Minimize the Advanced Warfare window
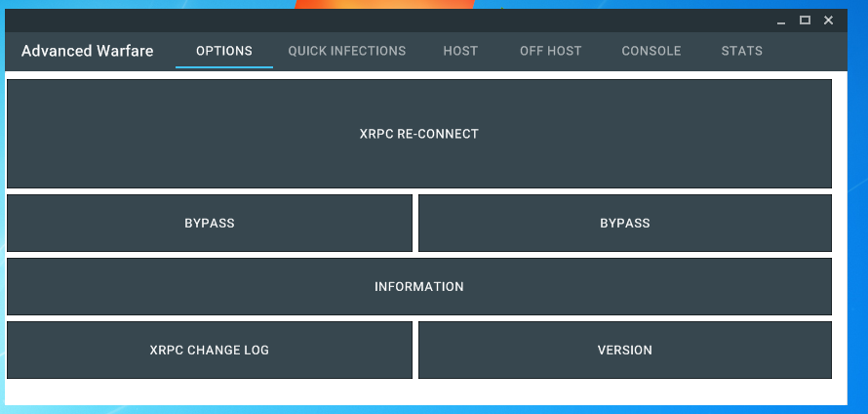This screenshot has width=868, height=414. (781, 21)
